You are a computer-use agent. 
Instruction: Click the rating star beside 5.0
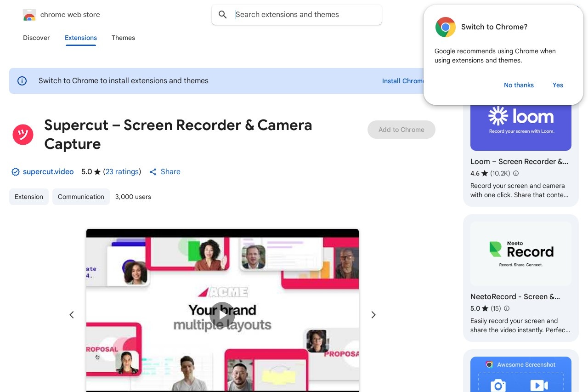pos(97,172)
